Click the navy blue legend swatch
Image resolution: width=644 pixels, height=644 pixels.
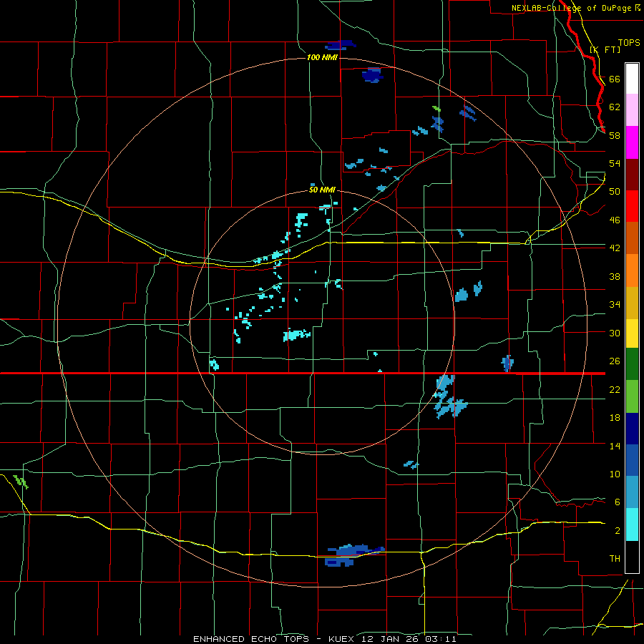632,429
